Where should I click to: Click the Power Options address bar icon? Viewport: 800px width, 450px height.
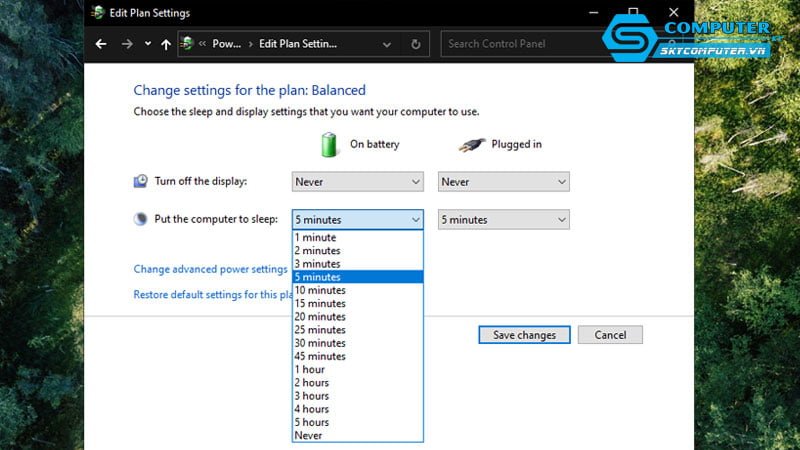[x=186, y=44]
